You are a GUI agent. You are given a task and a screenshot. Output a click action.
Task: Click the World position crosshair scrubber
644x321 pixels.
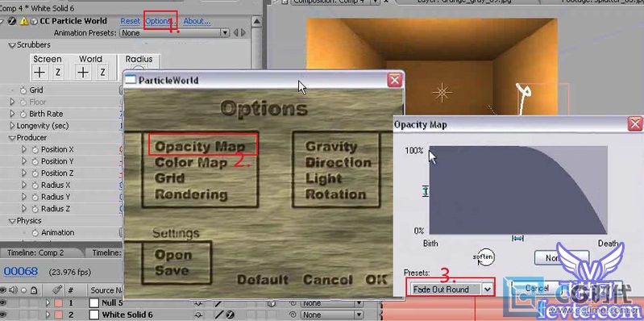[83, 73]
